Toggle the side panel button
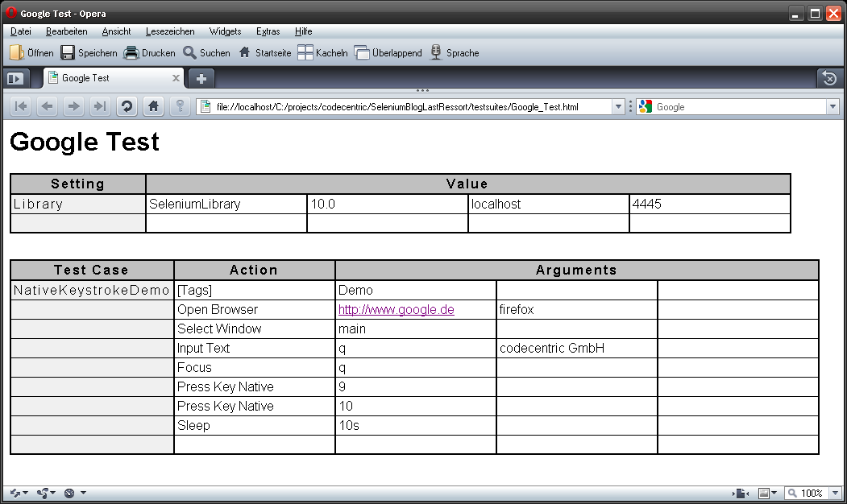Viewport: 847px width, 504px height. click(x=15, y=78)
